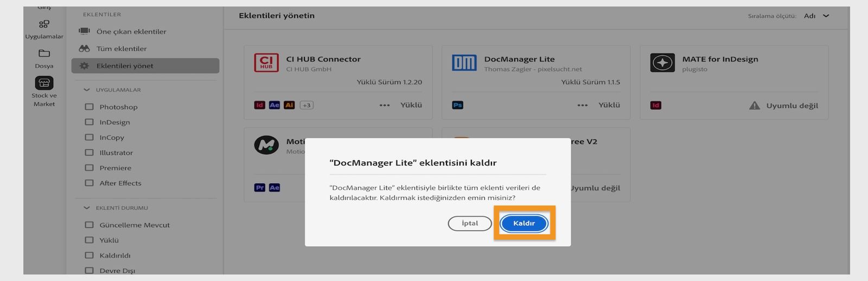Click the +3 apps badge on CI HUB card

(307, 105)
